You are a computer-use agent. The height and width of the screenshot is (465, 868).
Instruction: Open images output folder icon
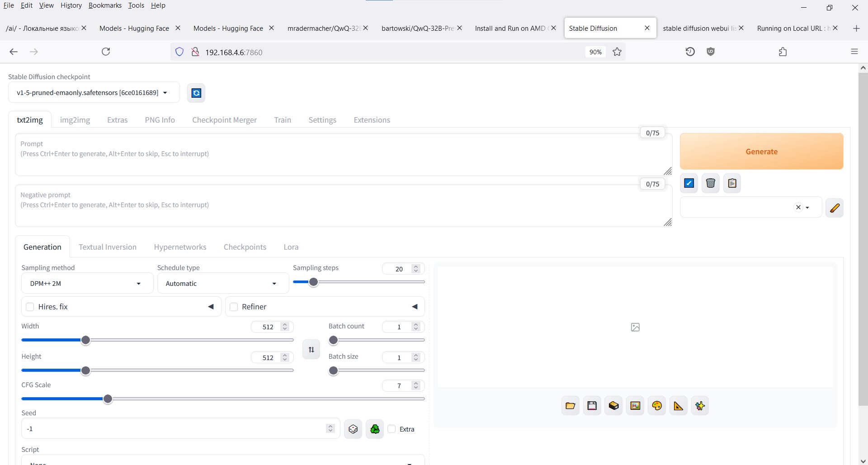570,406
